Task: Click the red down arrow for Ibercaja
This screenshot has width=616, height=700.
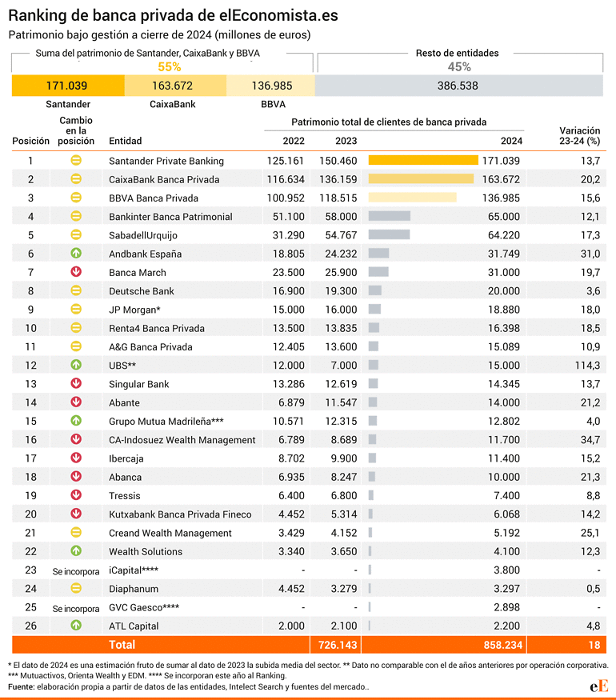Action: [x=76, y=458]
